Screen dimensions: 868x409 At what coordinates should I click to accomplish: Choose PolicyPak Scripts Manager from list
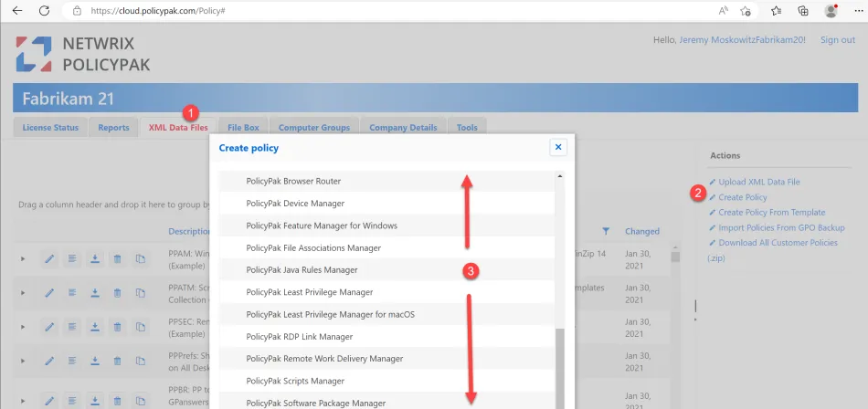pos(295,381)
